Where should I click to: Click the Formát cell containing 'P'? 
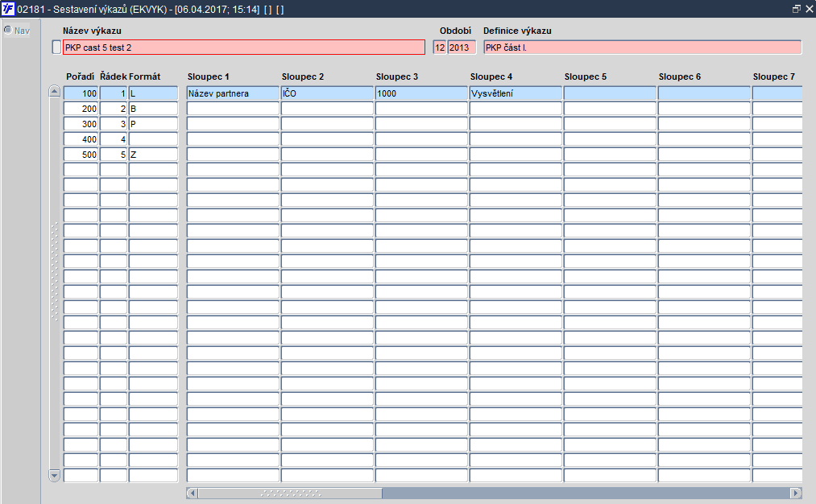pyautogui.click(x=154, y=124)
